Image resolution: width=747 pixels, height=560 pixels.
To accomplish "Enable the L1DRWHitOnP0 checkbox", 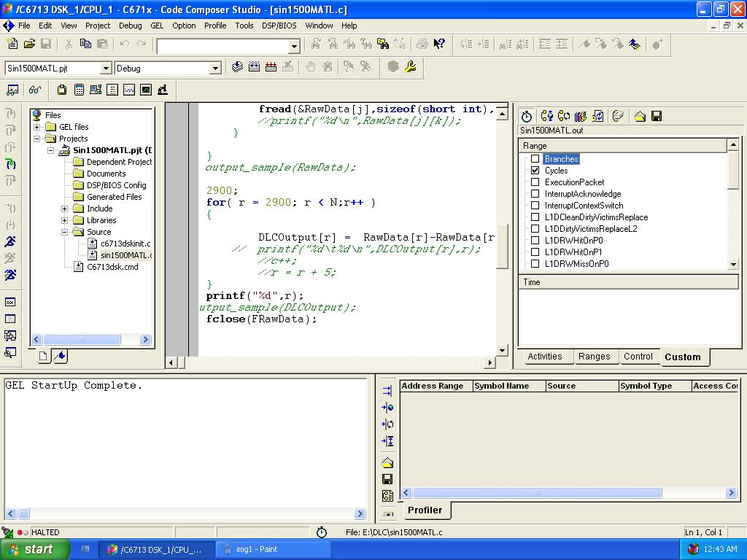I will point(535,241).
